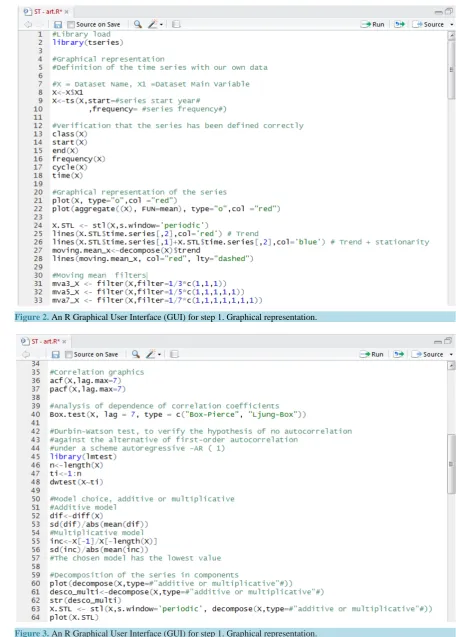This screenshot has height=637, width=456.
Task: Click the Source button in Figure 2 editor
Action: pyautogui.click(x=428, y=24)
